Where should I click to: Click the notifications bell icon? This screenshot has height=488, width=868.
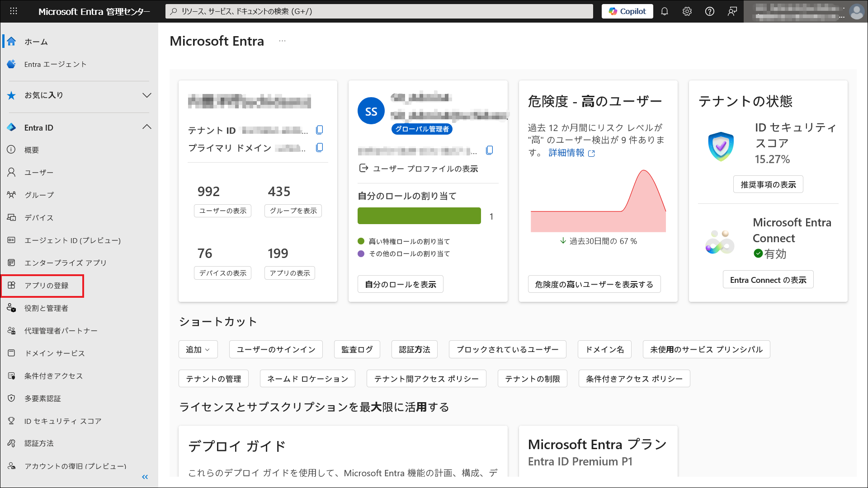click(664, 11)
